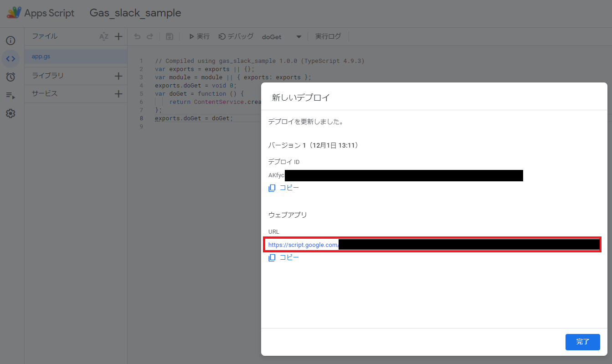Click デプロイを更新しました message

tap(306, 122)
